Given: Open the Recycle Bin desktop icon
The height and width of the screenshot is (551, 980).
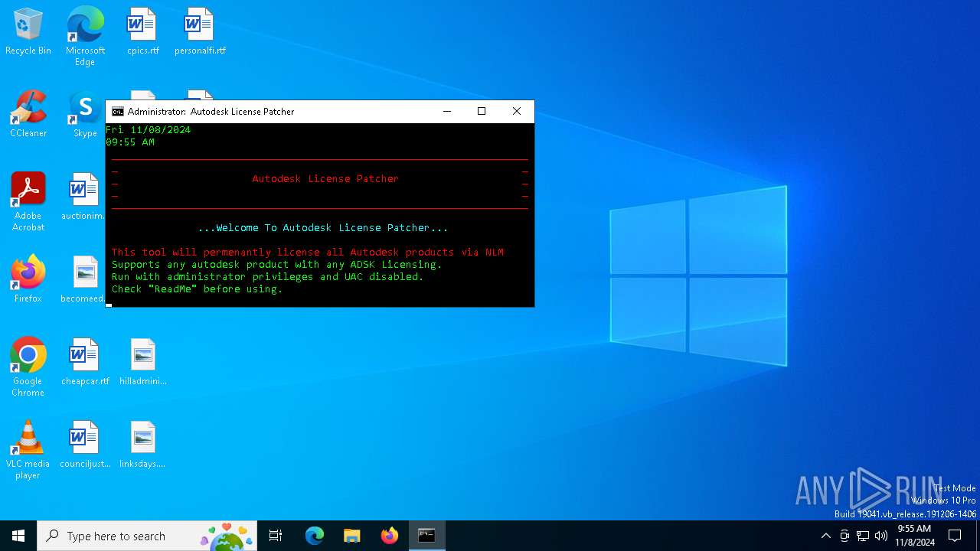Looking at the screenshot, I should (x=28, y=32).
